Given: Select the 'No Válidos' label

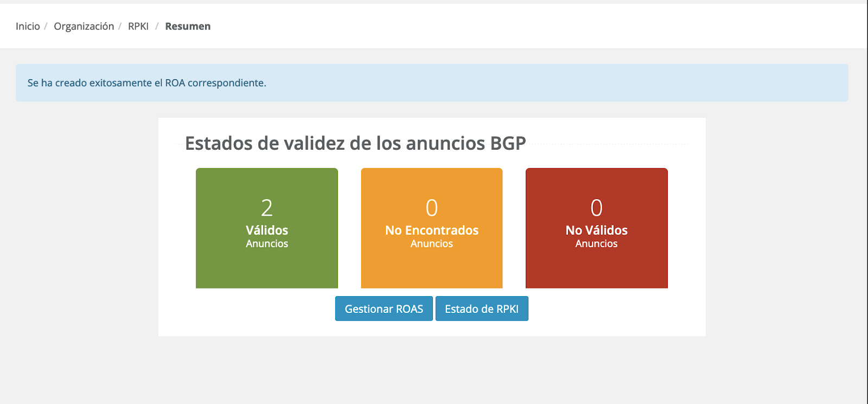Looking at the screenshot, I should point(596,230).
